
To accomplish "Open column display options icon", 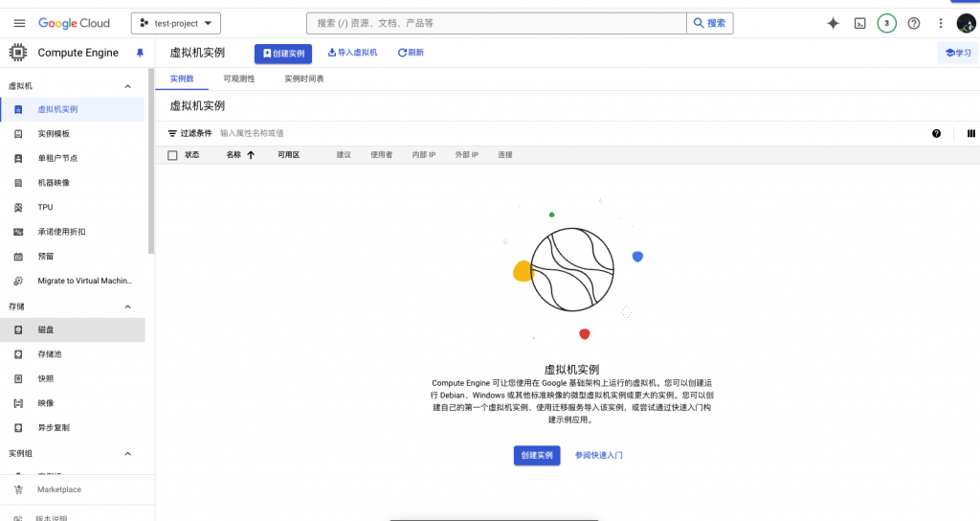I will (x=970, y=133).
